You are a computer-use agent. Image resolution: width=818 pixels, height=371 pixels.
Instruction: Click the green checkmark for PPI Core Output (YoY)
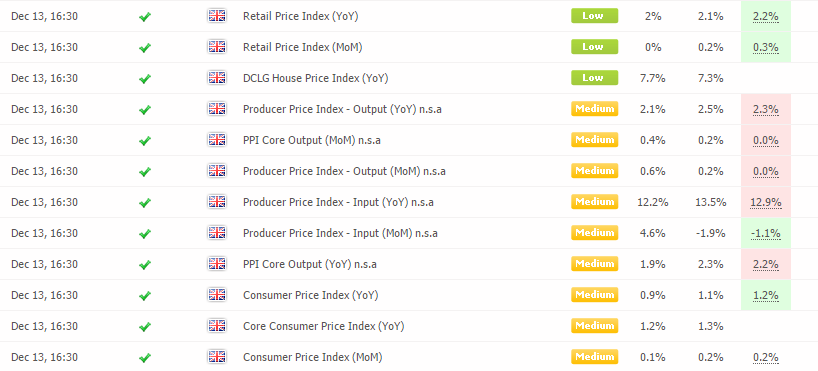pyautogui.click(x=145, y=265)
